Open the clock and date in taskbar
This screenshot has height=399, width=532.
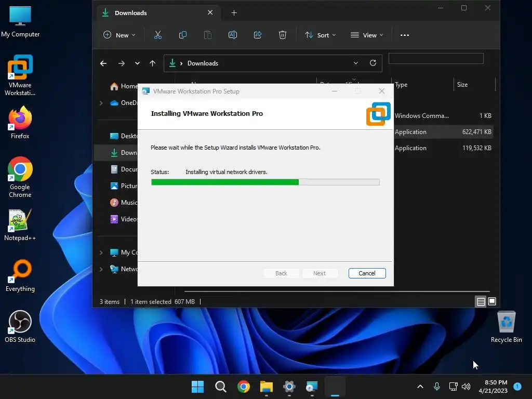493,387
